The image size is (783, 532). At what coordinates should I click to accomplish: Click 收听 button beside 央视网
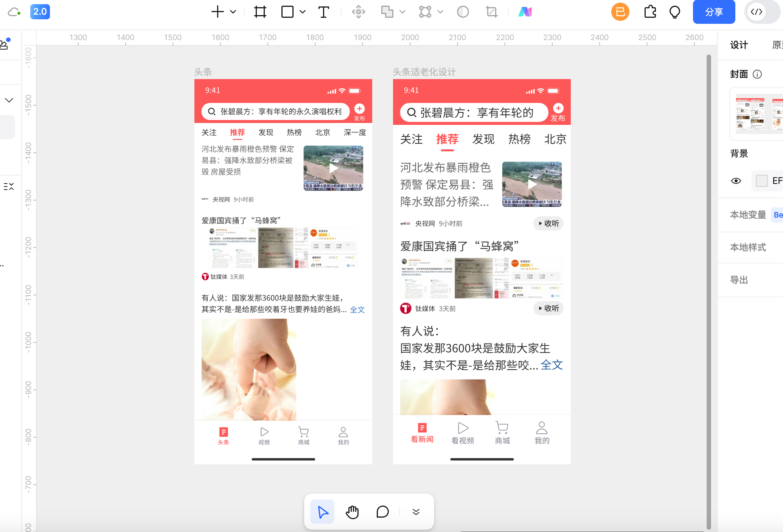point(548,224)
